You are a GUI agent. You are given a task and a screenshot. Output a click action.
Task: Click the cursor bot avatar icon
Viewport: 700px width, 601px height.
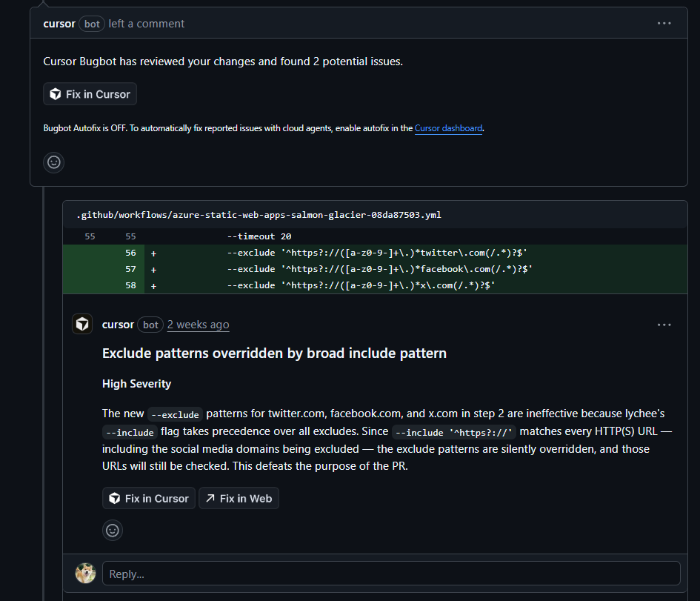(82, 324)
